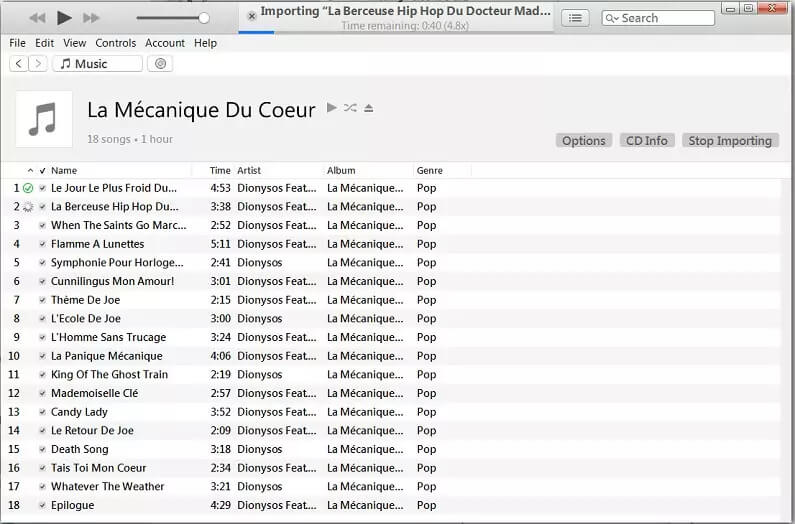The image size is (795, 524).
Task: Uncheck Le Jour Le Plus Froid Du track
Action: [43, 188]
